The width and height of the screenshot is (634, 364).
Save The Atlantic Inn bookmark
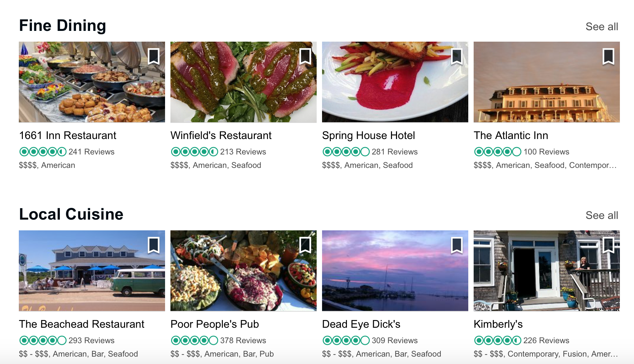pyautogui.click(x=608, y=56)
